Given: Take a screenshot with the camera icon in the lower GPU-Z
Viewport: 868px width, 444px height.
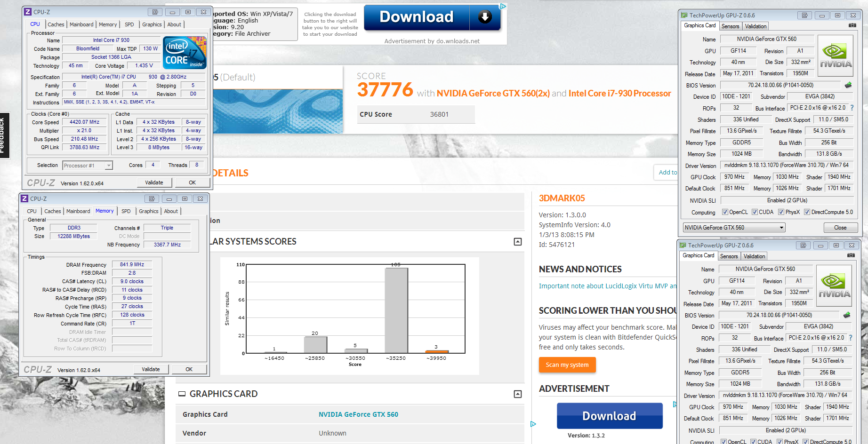Looking at the screenshot, I should pyautogui.click(x=851, y=255).
